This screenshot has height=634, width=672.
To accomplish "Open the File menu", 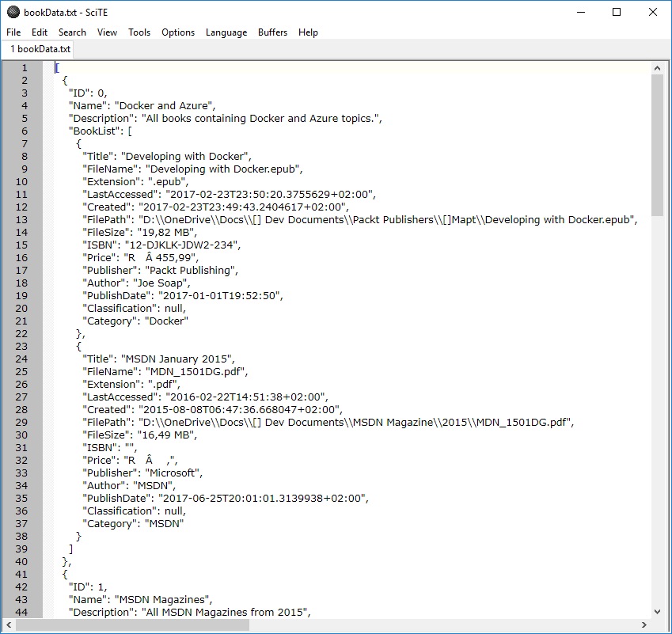I will pyautogui.click(x=13, y=32).
